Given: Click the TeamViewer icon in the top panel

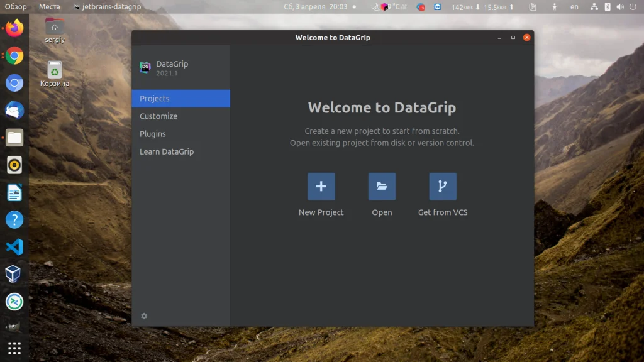Looking at the screenshot, I should [x=436, y=7].
